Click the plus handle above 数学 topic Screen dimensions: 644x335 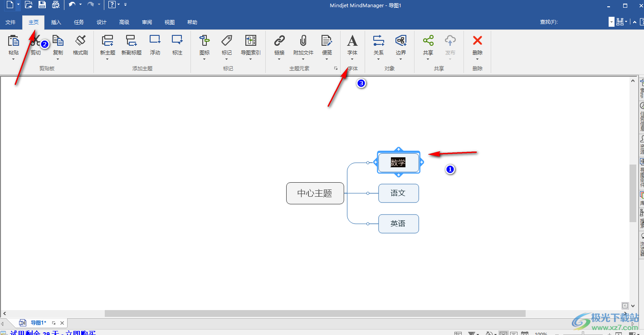(x=398, y=149)
